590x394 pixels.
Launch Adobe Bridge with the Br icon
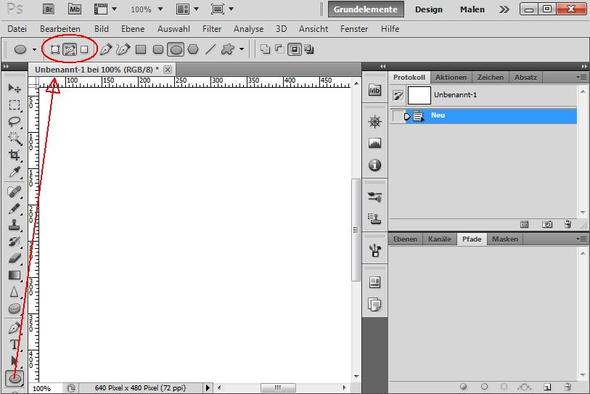(49, 9)
